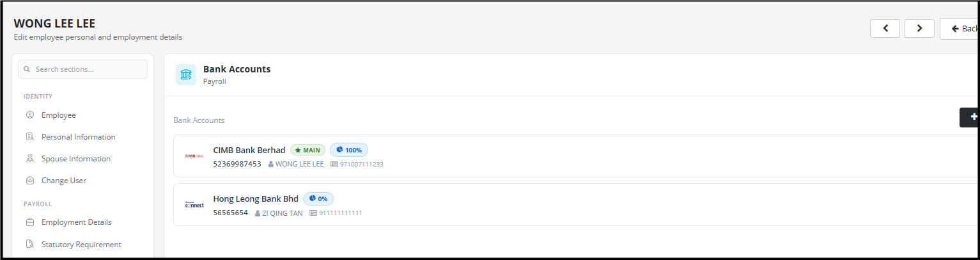Screen dimensions: 980x260
Task: Open Personal Information section
Action: click(x=79, y=137)
